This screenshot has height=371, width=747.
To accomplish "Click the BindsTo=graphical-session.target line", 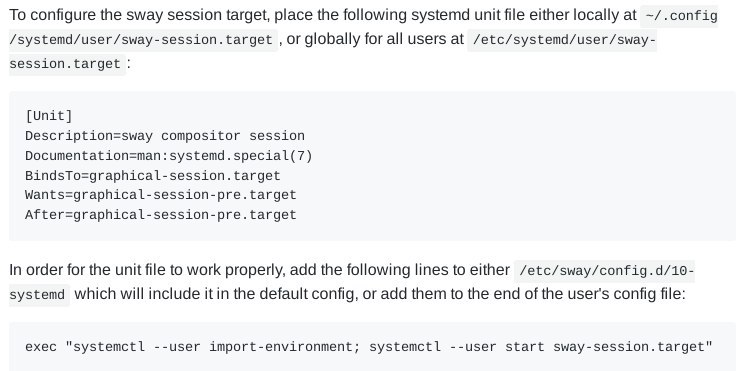I will click(153, 176).
